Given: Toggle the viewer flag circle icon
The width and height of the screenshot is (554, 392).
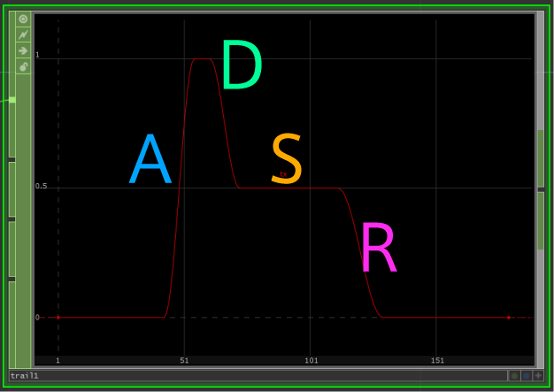Looking at the screenshot, I should tap(23, 19).
